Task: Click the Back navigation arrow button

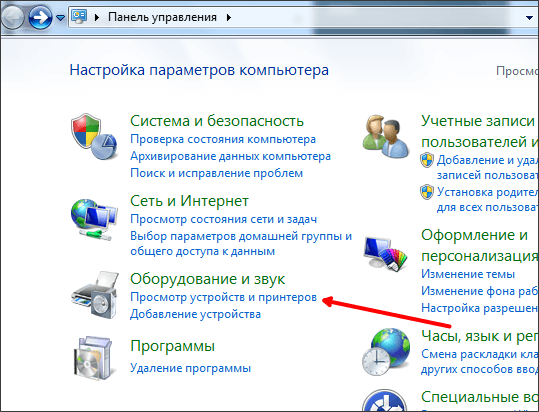Action: pos(13,17)
